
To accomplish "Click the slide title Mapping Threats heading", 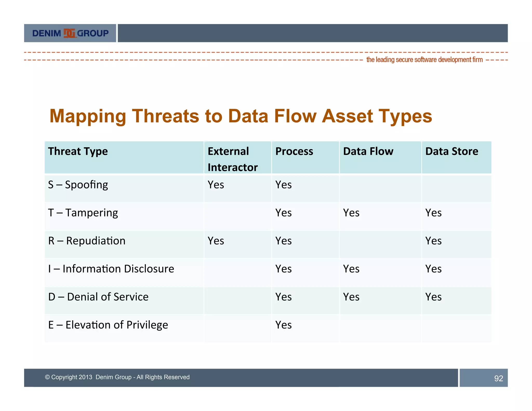I will (x=241, y=116).
